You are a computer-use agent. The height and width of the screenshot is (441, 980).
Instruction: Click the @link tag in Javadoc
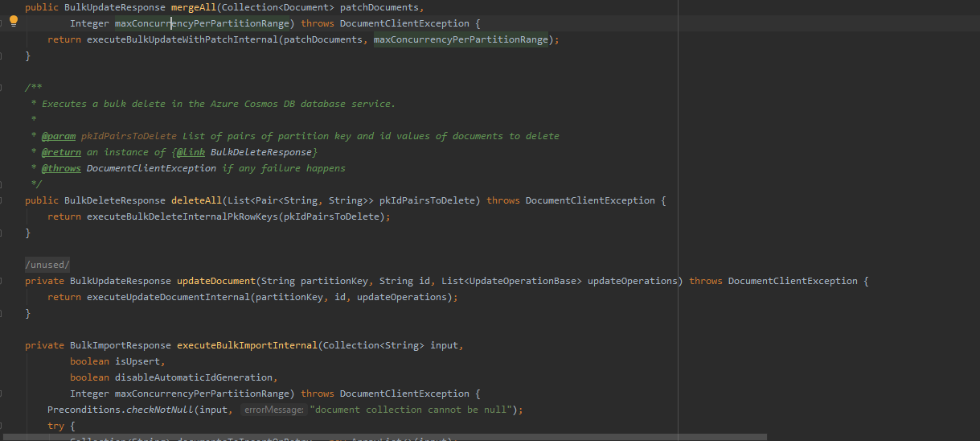[x=191, y=152]
